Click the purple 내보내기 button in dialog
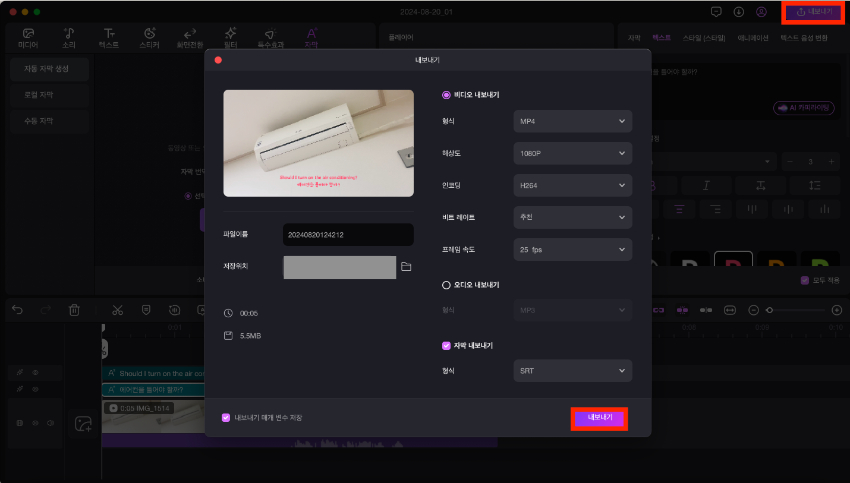Viewport: 850px width, 483px height. pyautogui.click(x=599, y=418)
